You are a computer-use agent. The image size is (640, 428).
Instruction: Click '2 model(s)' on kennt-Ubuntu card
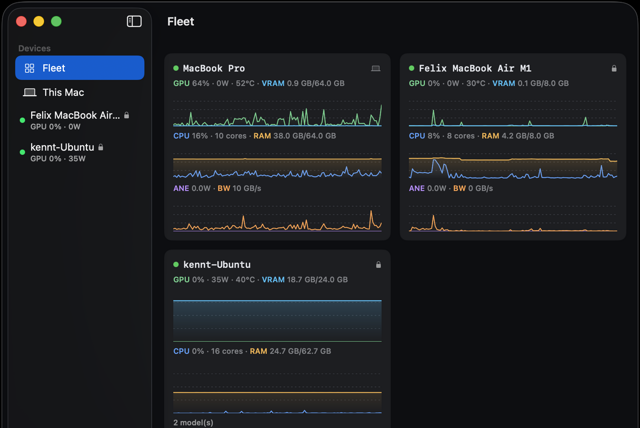(193, 423)
